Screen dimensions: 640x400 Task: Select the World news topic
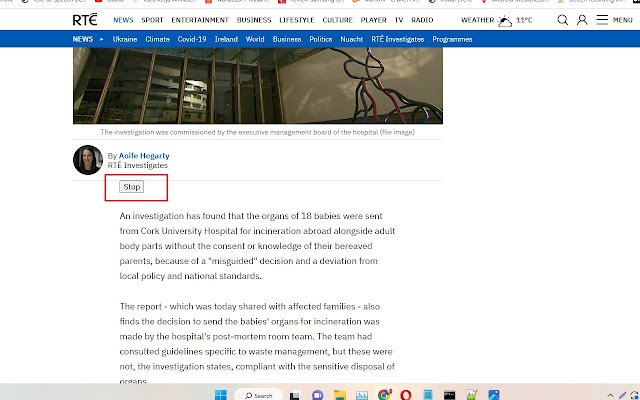click(255, 39)
